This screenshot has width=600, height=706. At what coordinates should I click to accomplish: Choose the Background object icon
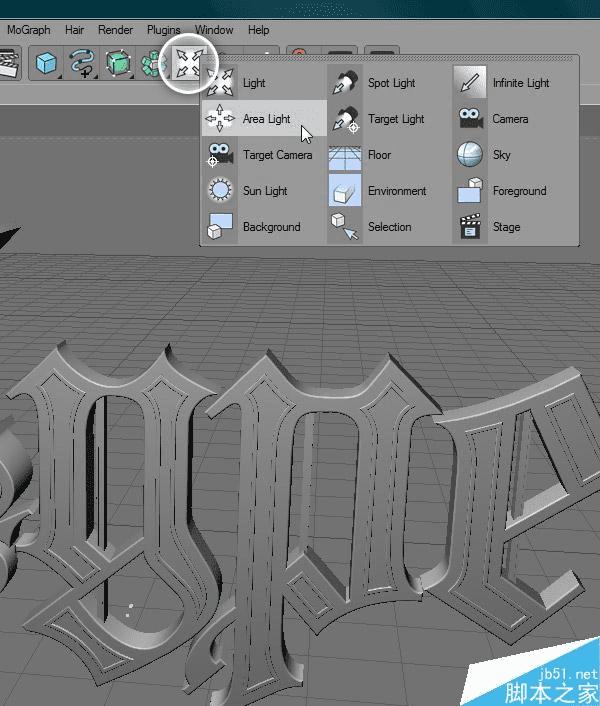click(220, 226)
